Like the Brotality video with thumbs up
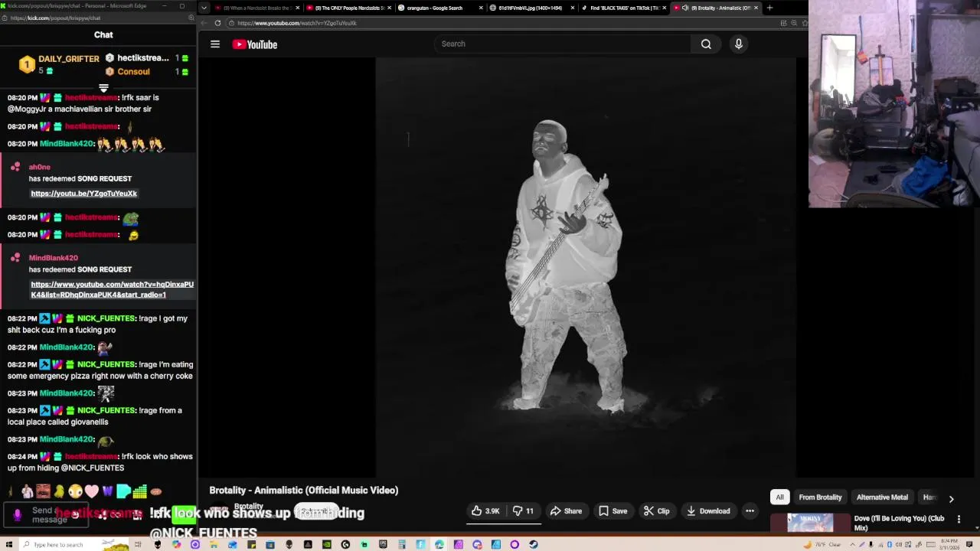Image resolution: width=980 pixels, height=551 pixels. (x=486, y=510)
